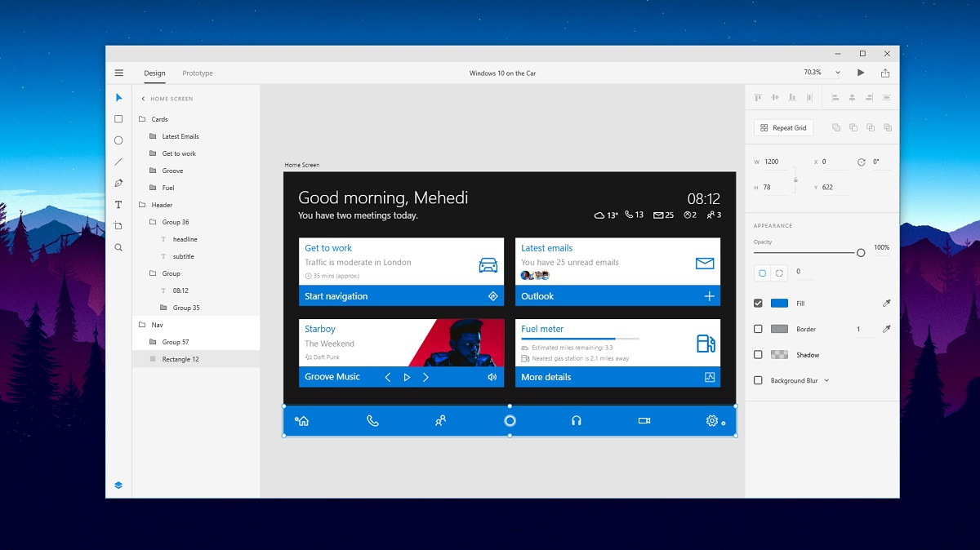The image size is (980, 550).
Task: Enable the Border checkbox
Action: (758, 329)
